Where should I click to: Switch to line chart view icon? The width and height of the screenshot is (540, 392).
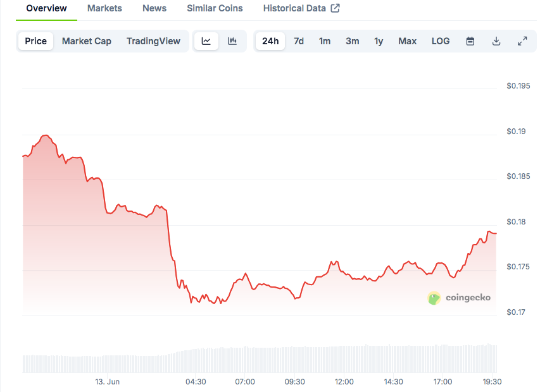pyautogui.click(x=206, y=41)
